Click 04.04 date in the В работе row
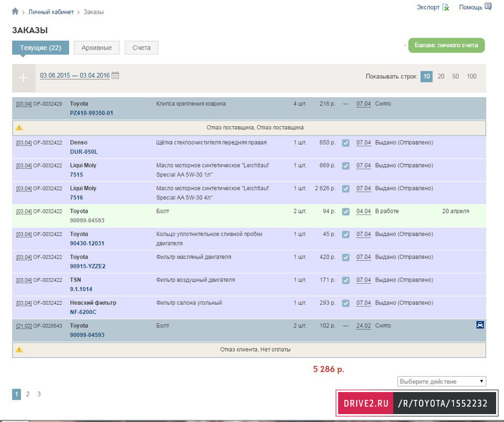The image size is (504, 422). click(363, 211)
